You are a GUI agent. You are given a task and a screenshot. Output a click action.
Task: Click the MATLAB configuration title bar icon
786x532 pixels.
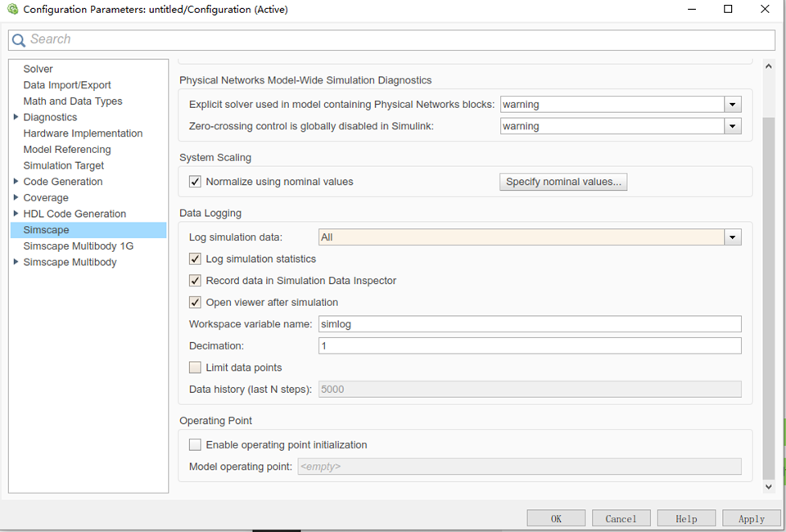pyautogui.click(x=12, y=9)
